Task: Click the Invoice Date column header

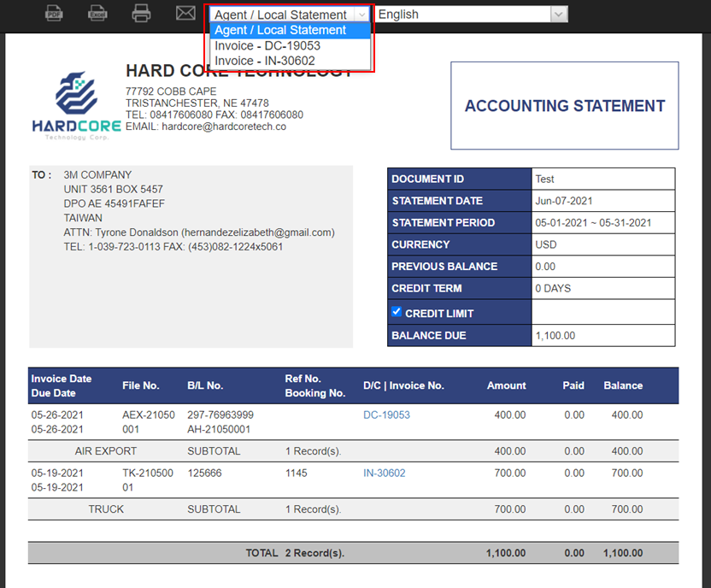Action: (x=62, y=379)
